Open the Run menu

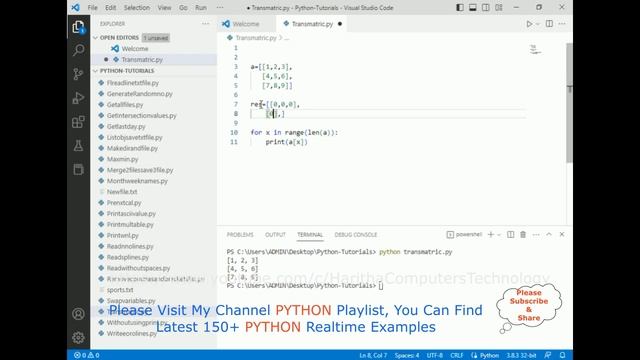(x=201, y=7)
